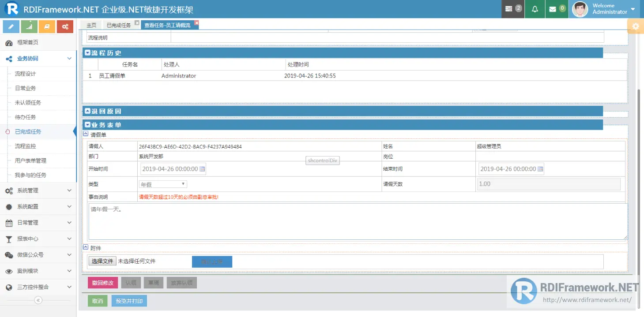Click the 预览并打印 button
The image size is (644, 317).
tap(129, 301)
